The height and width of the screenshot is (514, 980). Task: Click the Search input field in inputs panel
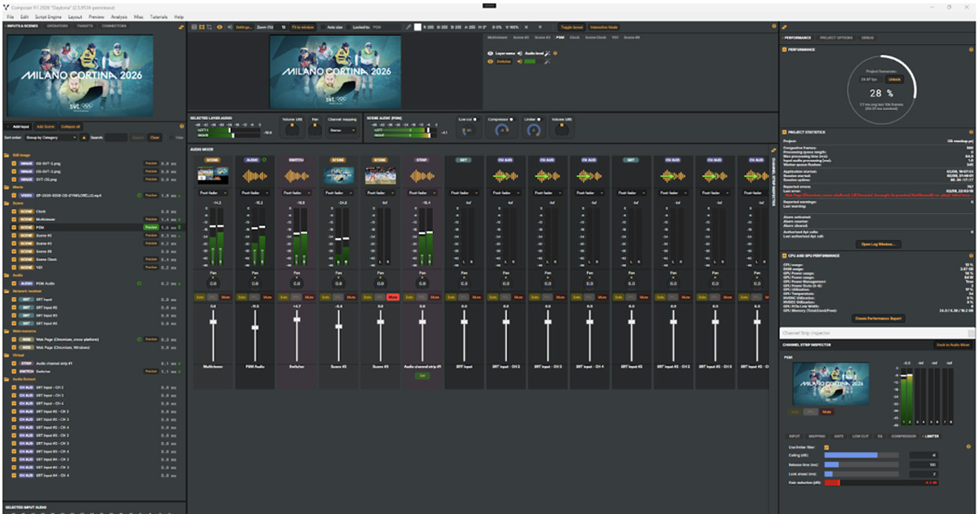[x=116, y=137]
